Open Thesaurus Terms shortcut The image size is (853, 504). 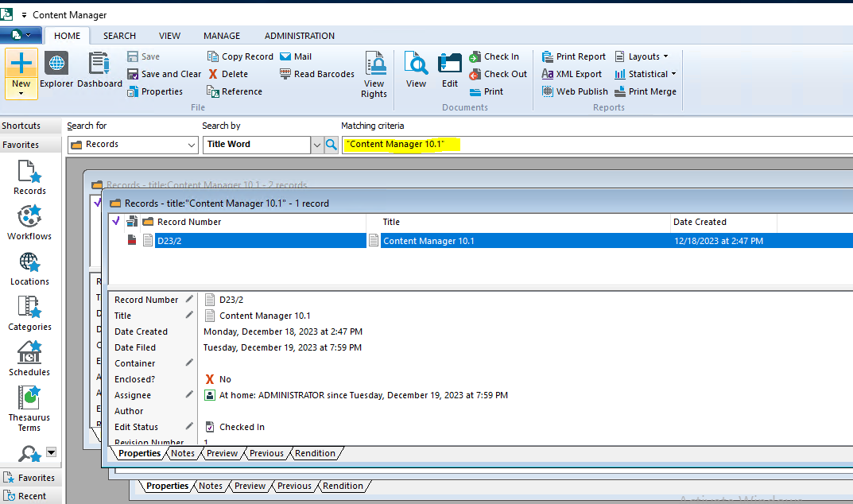pos(29,409)
